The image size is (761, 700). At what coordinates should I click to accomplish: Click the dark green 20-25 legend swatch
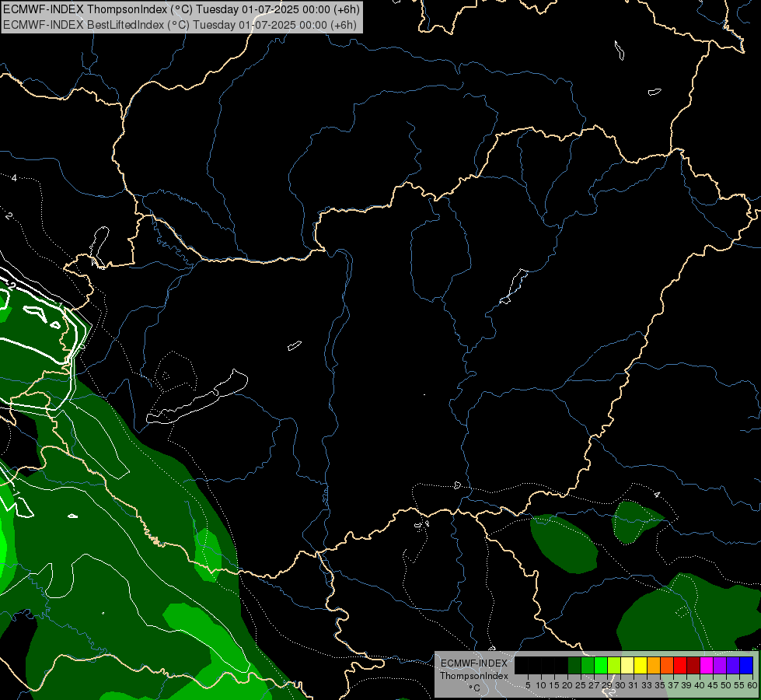click(x=574, y=665)
